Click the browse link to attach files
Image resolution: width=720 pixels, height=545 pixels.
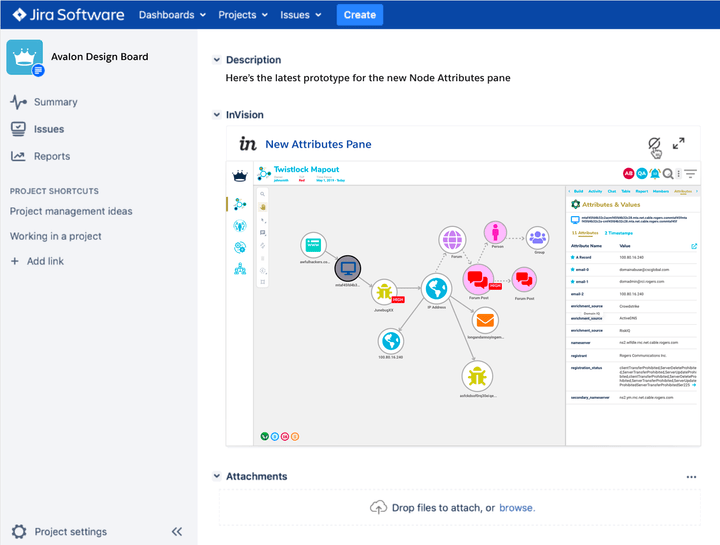pos(517,508)
